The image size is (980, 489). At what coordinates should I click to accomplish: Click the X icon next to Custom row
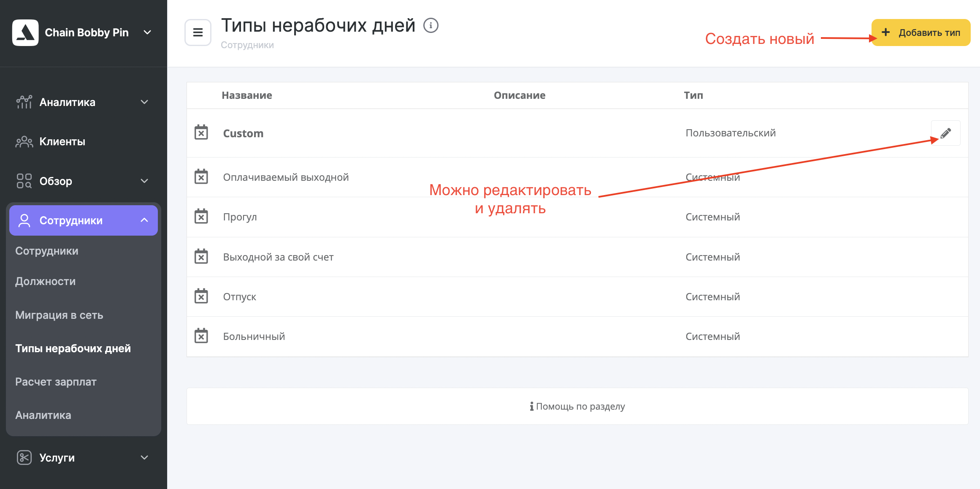[x=201, y=132]
